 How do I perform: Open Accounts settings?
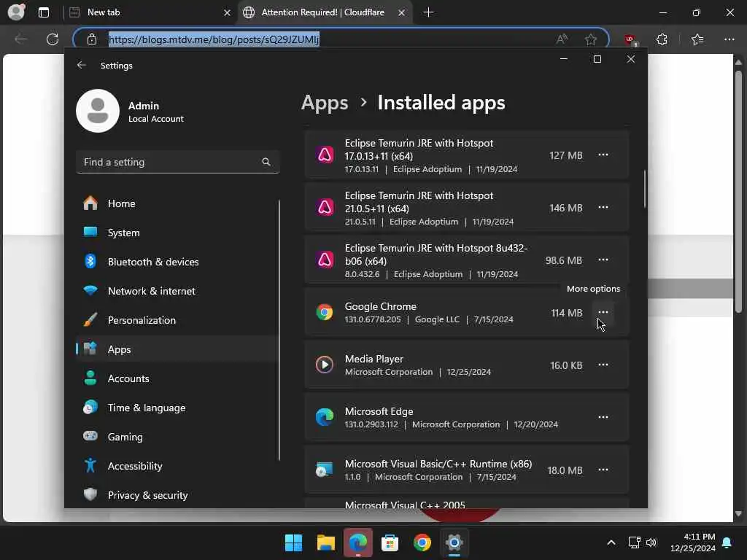pyautogui.click(x=177, y=378)
